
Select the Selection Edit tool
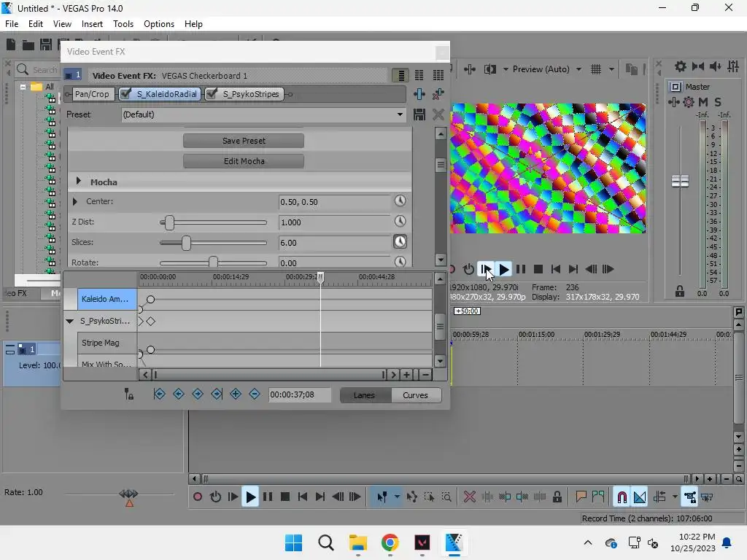coord(429,497)
